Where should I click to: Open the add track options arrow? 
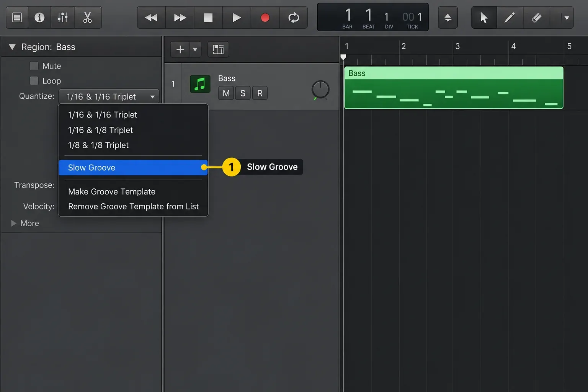point(195,49)
